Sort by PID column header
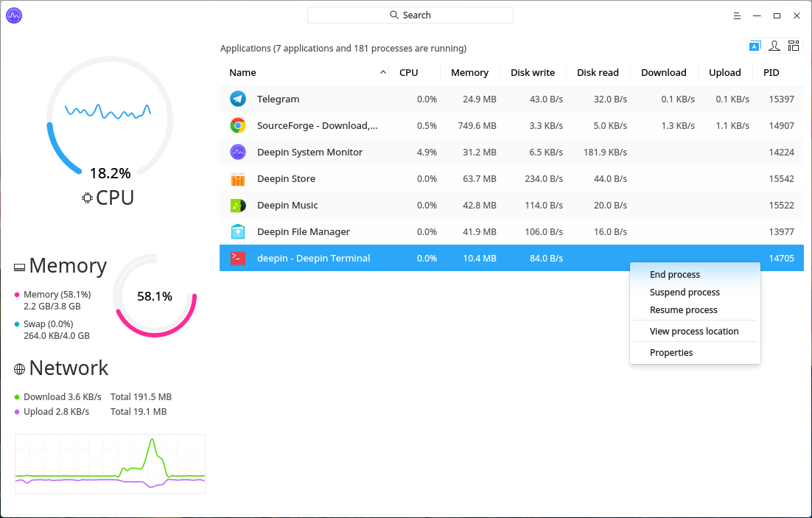 click(x=771, y=72)
